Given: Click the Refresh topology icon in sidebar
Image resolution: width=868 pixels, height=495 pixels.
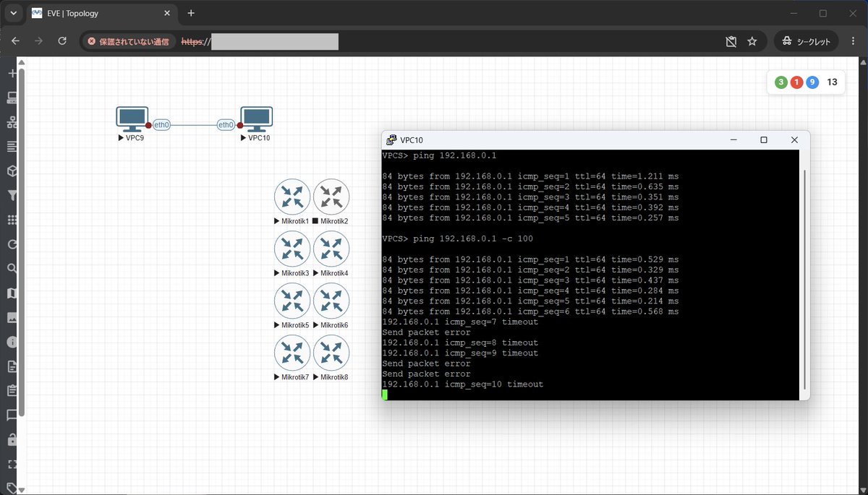Looking at the screenshot, I should click(12, 244).
